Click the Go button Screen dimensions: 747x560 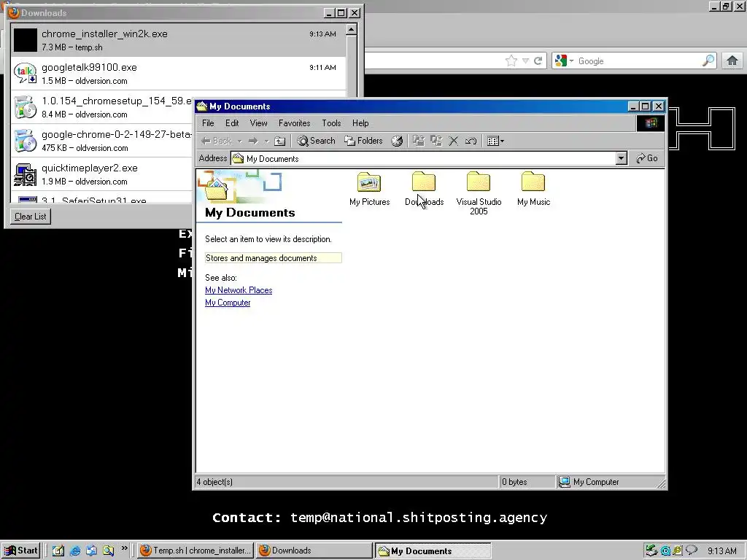pos(647,158)
